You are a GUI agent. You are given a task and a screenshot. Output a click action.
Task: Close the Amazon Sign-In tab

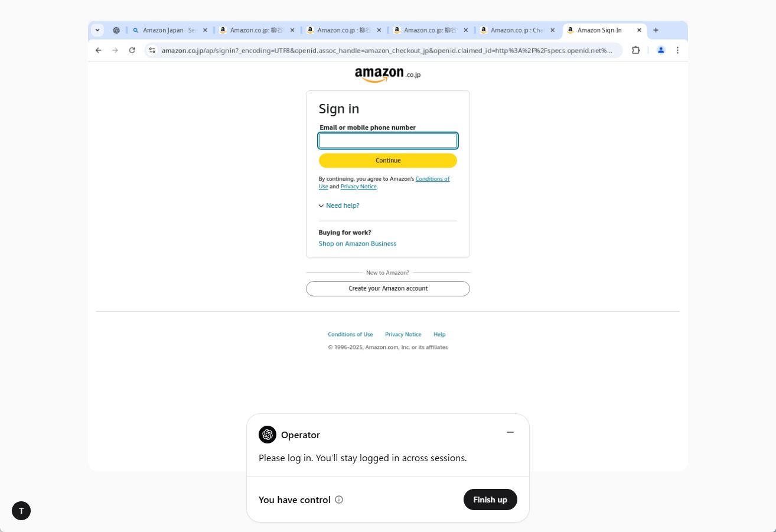click(639, 30)
